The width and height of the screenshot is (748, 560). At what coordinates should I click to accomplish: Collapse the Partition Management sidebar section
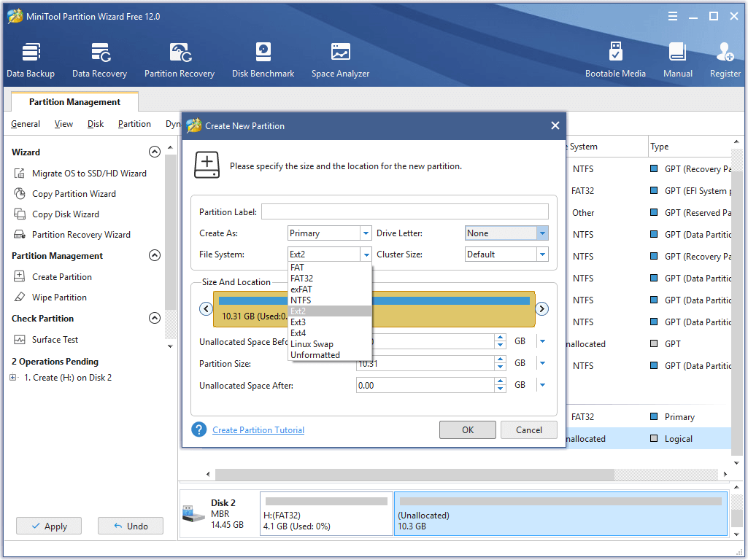pos(155,255)
